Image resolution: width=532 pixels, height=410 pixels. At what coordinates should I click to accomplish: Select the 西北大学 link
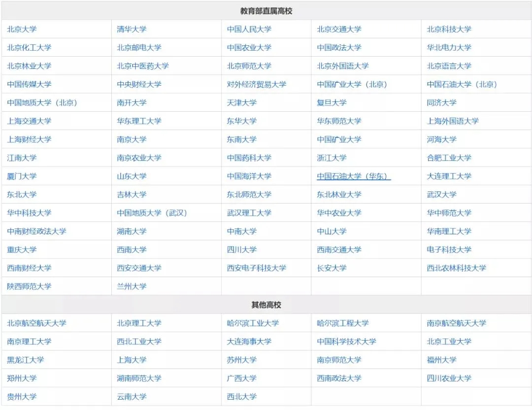click(x=241, y=396)
